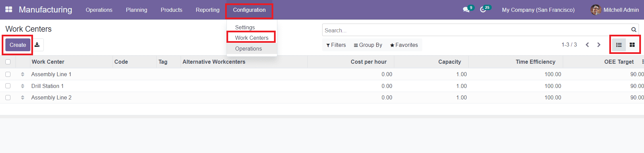Viewport: 644px width, 153px height.
Task: Open the Drill Station 1 record
Action: (x=48, y=86)
